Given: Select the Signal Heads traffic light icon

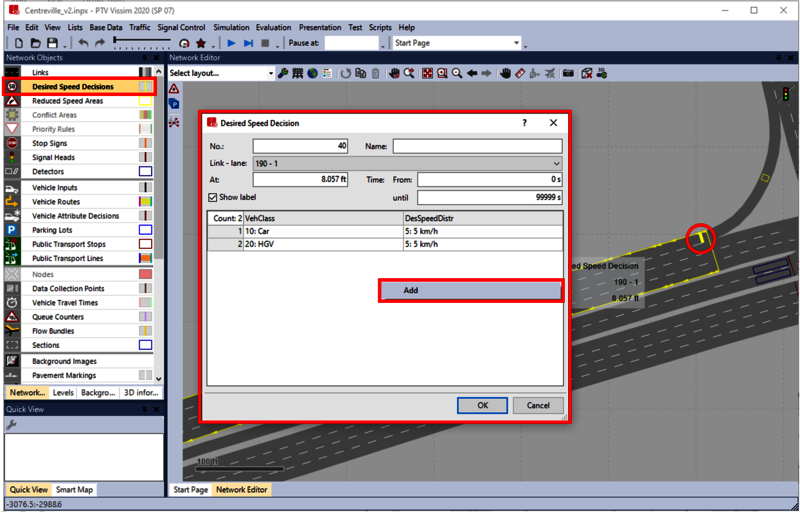Looking at the screenshot, I should click(x=12, y=158).
